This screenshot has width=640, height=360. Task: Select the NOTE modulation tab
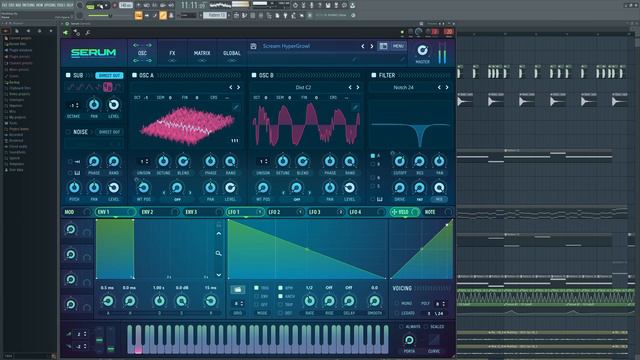(438, 212)
